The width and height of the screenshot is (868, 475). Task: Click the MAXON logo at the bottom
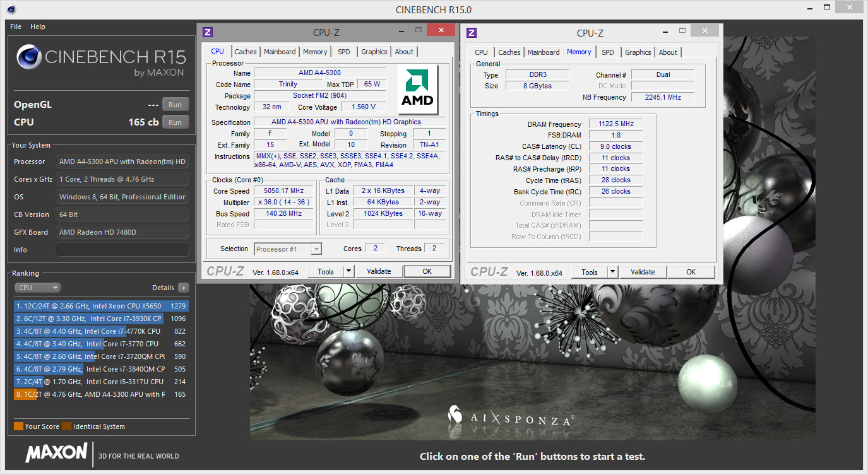click(x=56, y=452)
